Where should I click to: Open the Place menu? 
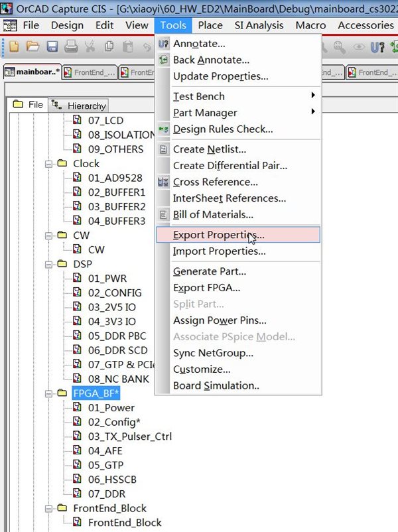coord(210,25)
